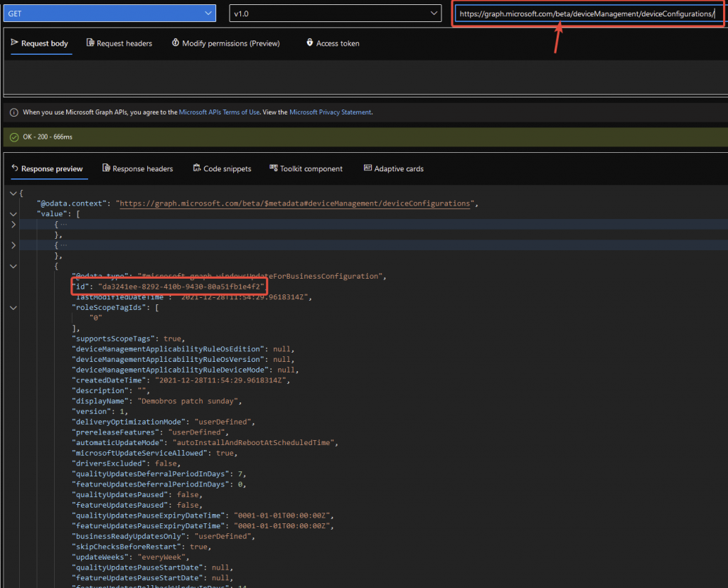Click the Access token key icon
The width and height of the screenshot is (728, 588).
coord(310,43)
